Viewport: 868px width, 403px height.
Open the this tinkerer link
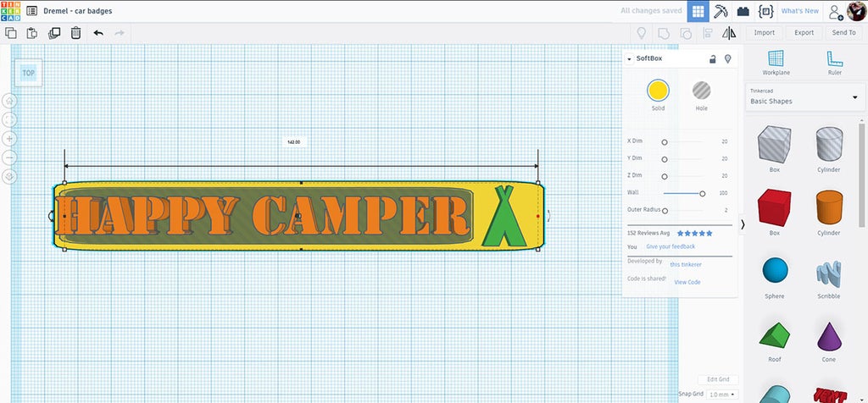click(685, 265)
